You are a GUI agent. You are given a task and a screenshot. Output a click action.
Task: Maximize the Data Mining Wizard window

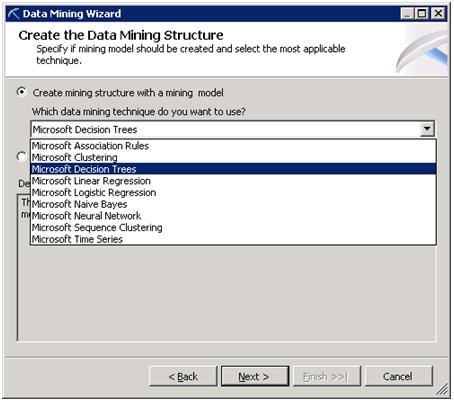click(x=422, y=14)
